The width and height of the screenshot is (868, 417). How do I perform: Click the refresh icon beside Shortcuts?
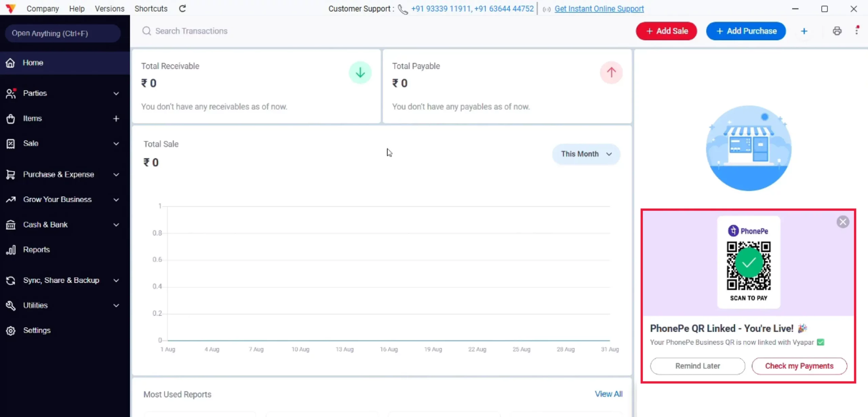(x=182, y=8)
